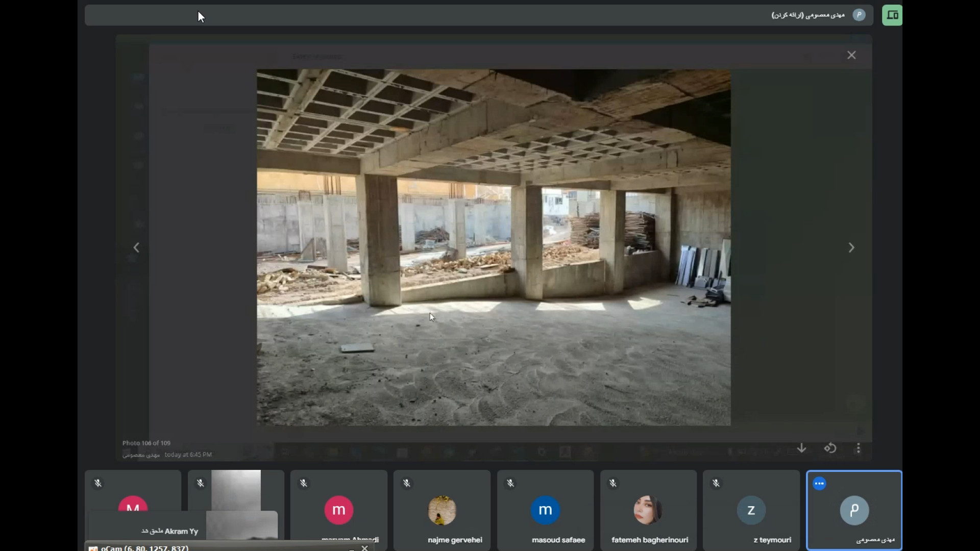Select the pink M avatar tile
Viewport: 980px width, 551px height.
coord(133,491)
